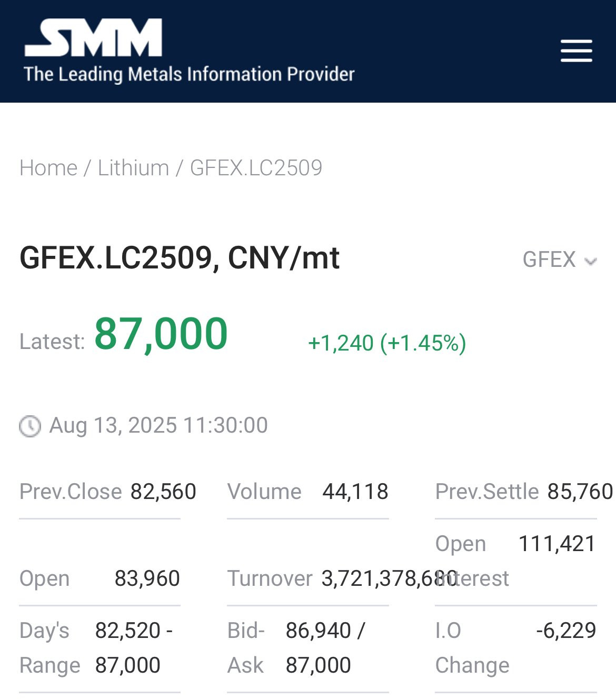
Task: Select the Day's Range values
Action: 134,648
